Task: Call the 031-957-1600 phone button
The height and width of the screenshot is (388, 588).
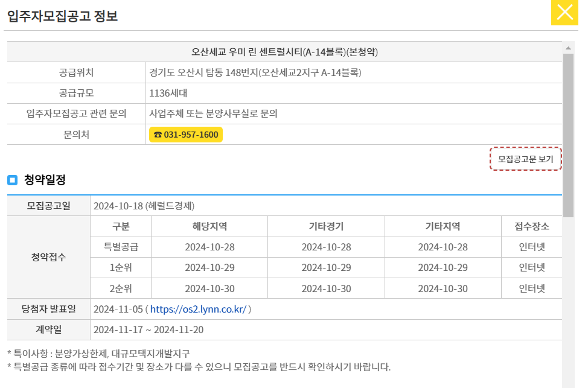Action: (186, 135)
